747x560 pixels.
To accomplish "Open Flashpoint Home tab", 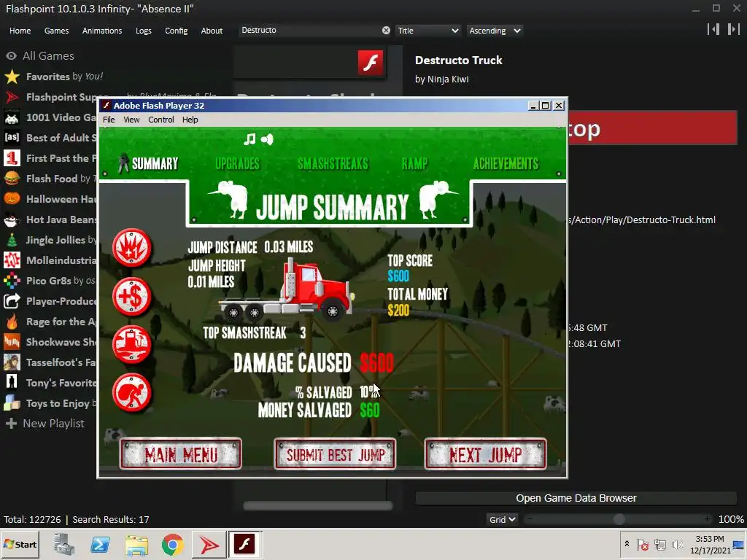I will [20, 31].
